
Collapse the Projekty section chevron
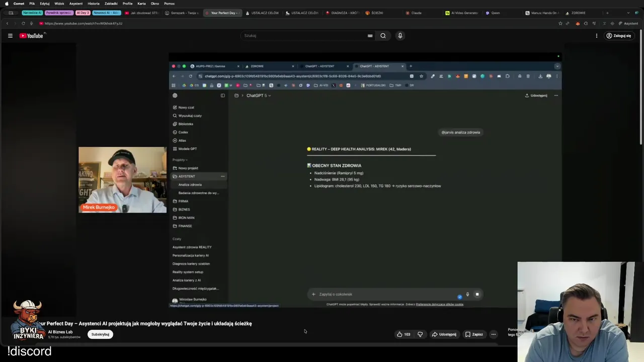(187, 160)
